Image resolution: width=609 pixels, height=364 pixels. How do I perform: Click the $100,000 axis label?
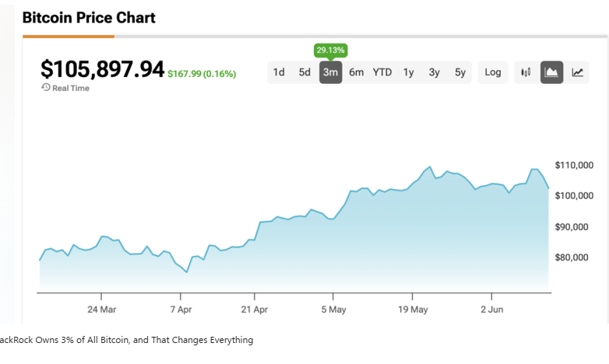[x=574, y=195]
